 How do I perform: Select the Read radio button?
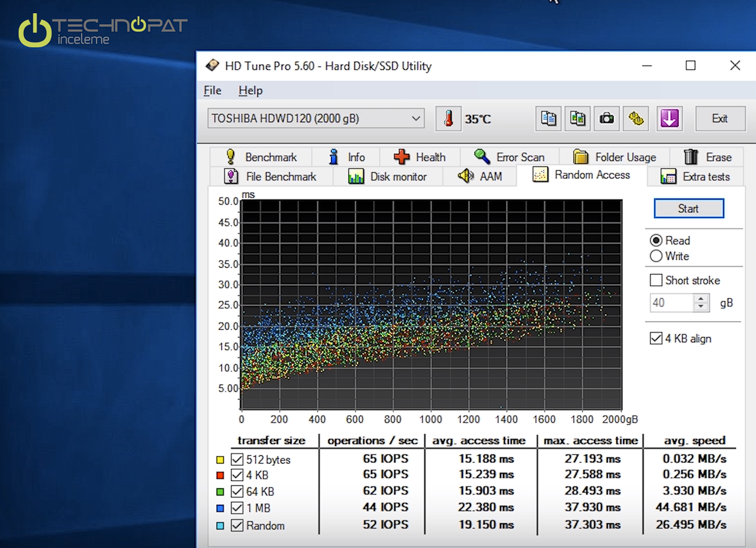(656, 241)
